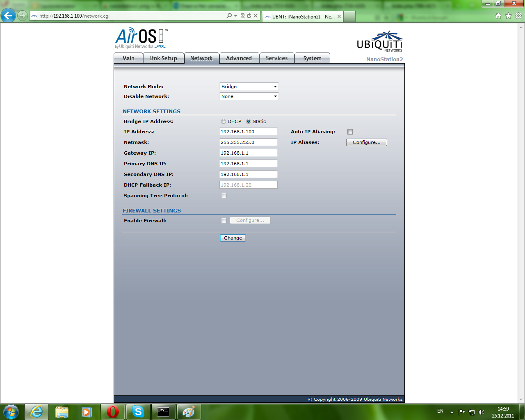Switch to Opera browser on taskbar
The image size is (525, 420).
(113, 411)
